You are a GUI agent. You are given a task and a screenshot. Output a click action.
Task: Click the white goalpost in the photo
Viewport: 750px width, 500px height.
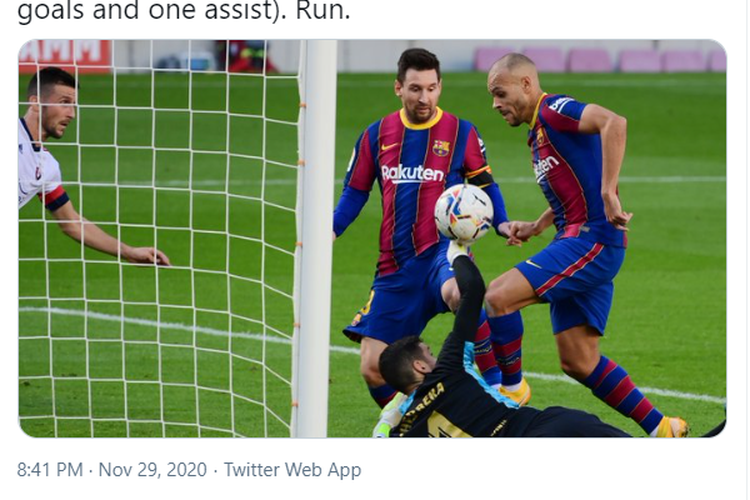coord(315,238)
